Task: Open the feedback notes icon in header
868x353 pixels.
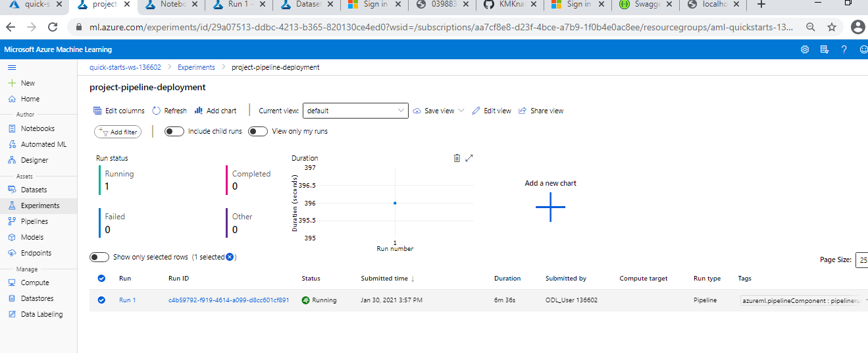Action: click(x=824, y=49)
